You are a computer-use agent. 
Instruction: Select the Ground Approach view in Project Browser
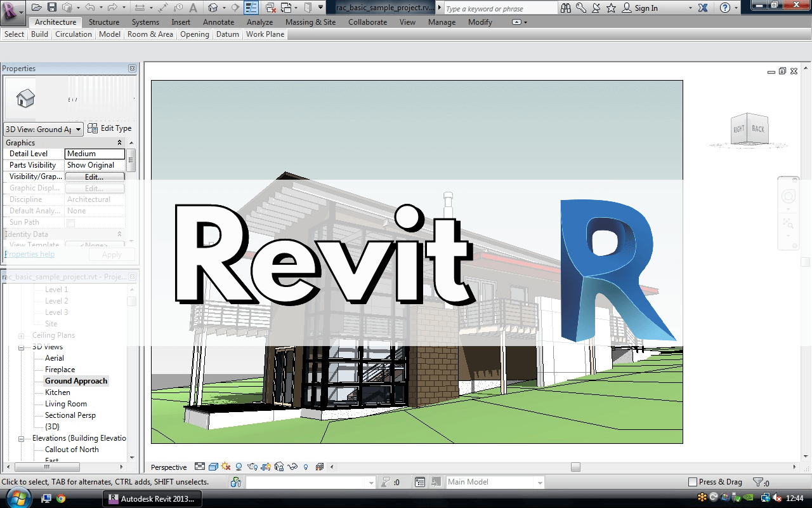pyautogui.click(x=76, y=380)
